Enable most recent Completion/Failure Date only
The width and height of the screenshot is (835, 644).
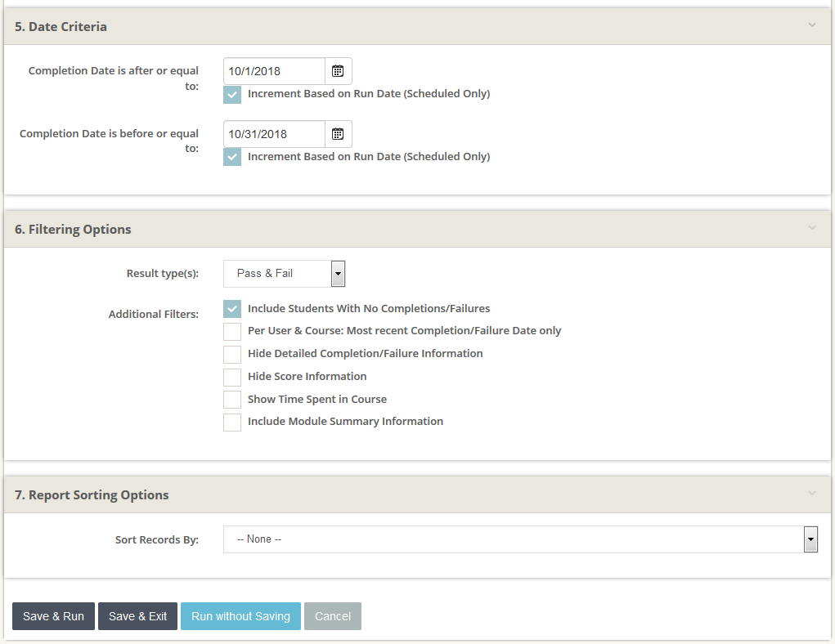point(232,331)
